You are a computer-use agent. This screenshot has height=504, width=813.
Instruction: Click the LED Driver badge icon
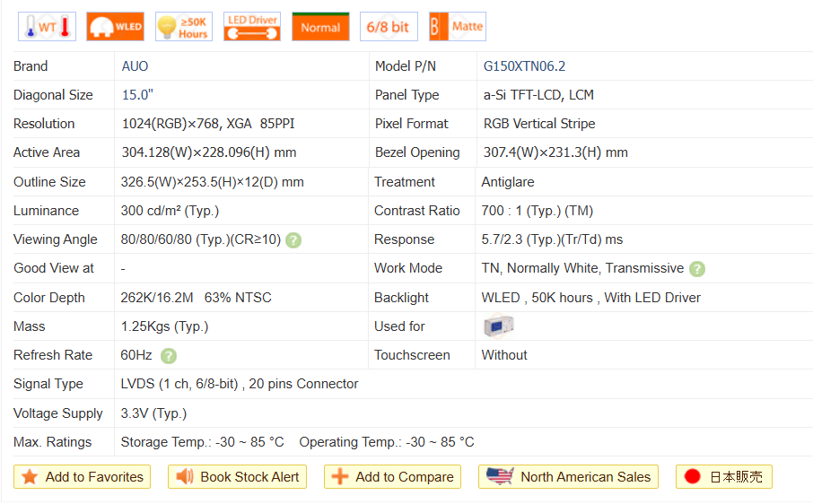pos(252,27)
